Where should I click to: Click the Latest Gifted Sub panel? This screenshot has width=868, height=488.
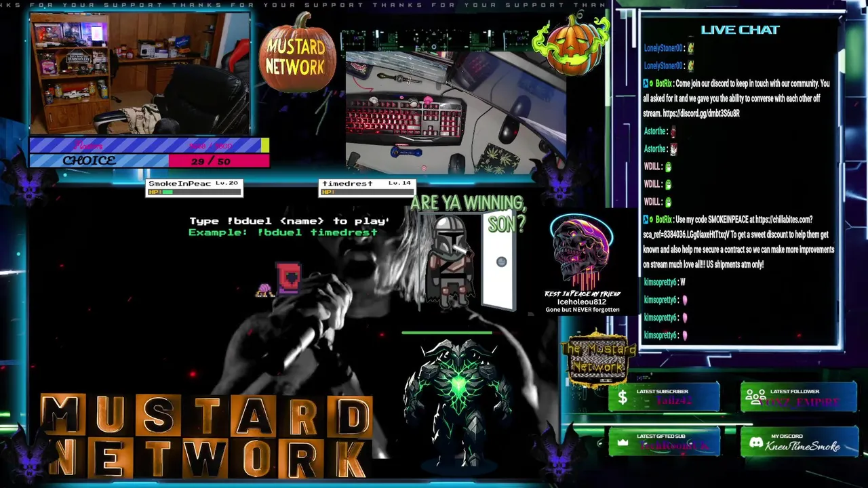[x=664, y=442]
